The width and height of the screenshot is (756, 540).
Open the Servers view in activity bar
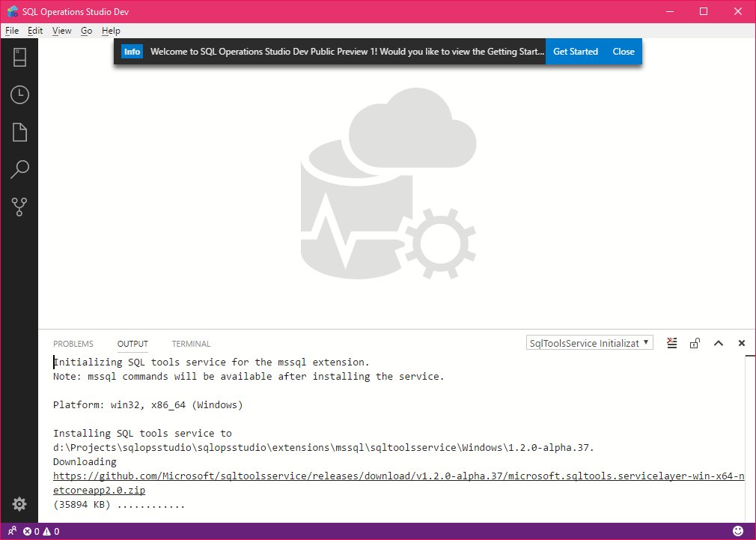19,58
